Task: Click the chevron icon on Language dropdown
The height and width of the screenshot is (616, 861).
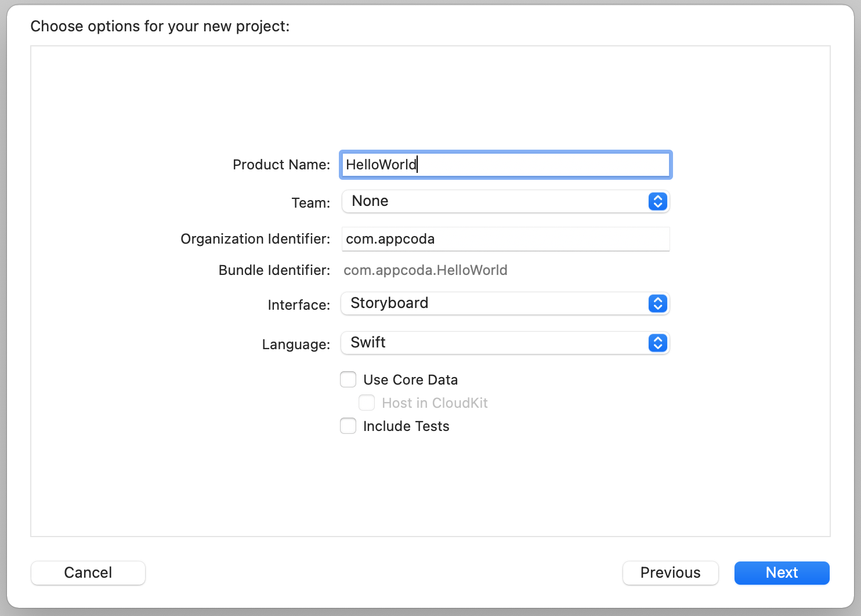Action: (x=657, y=343)
